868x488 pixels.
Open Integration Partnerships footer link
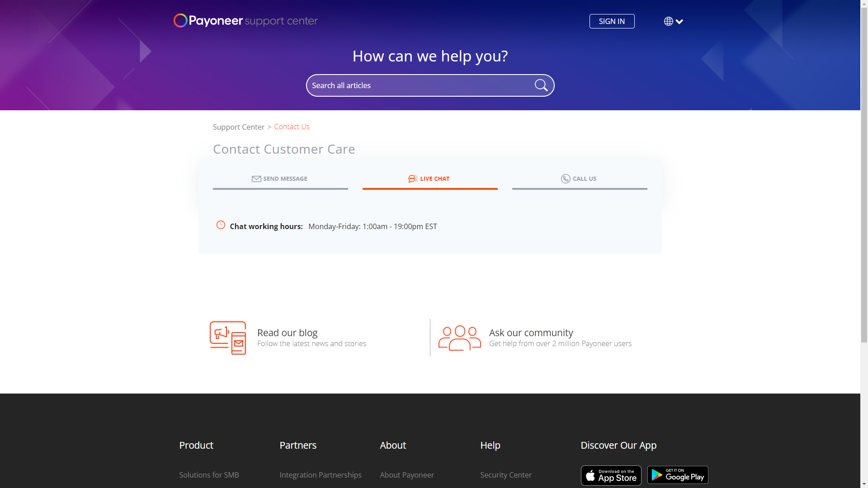[320, 475]
